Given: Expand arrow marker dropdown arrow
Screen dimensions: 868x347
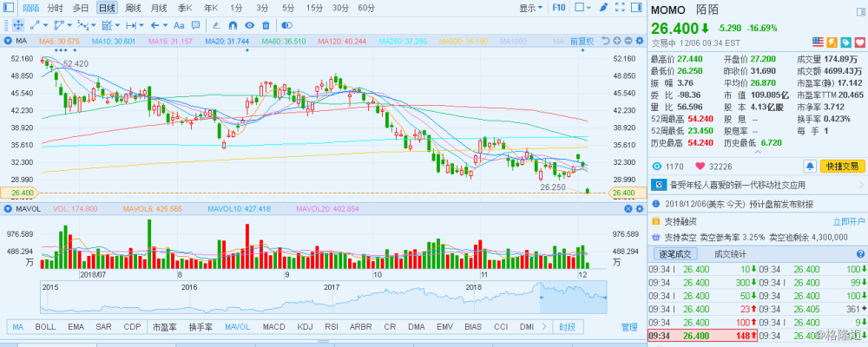Looking at the screenshot, I should pyautogui.click(x=166, y=25).
